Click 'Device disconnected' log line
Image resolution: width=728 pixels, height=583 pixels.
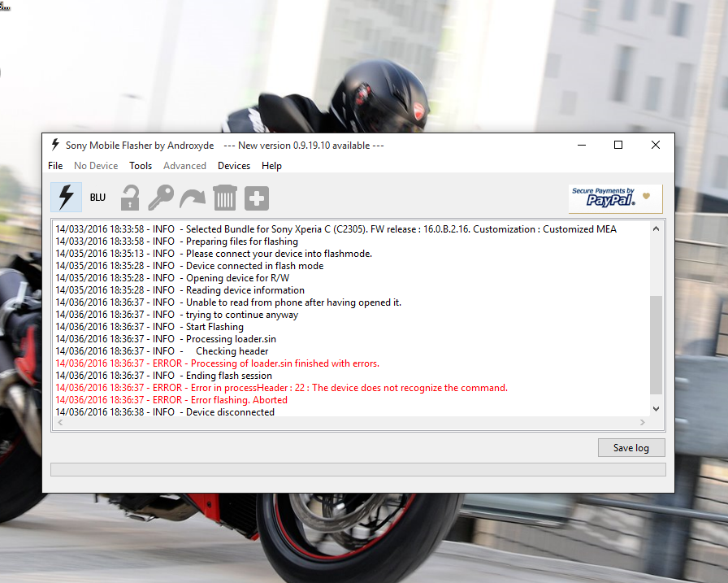click(165, 412)
